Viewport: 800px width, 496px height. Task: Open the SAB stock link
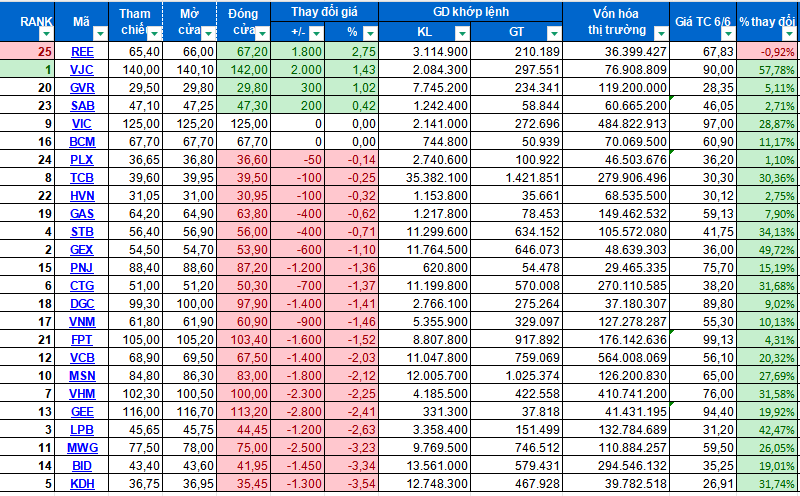pyautogui.click(x=82, y=106)
